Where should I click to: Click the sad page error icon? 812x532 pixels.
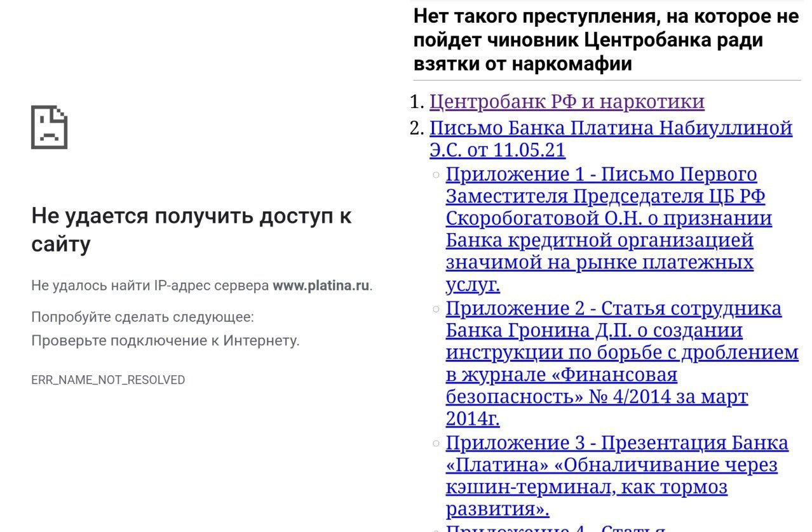coord(50,128)
